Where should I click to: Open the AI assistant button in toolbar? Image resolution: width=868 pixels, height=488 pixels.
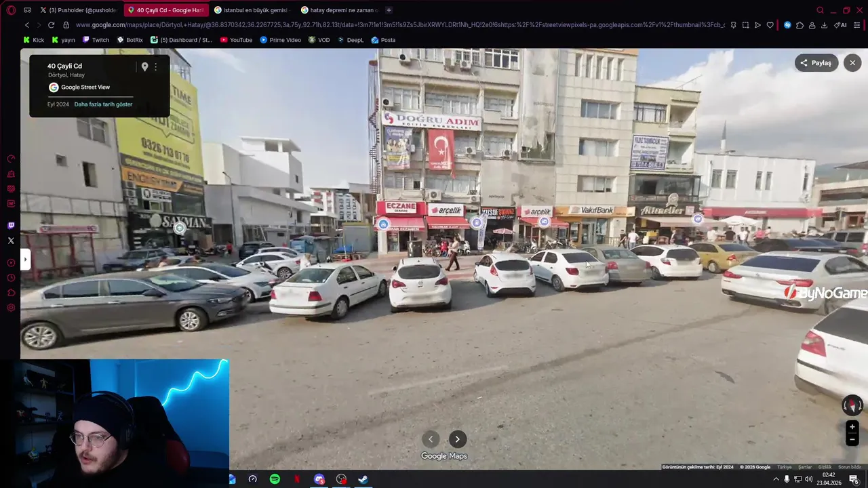click(841, 25)
